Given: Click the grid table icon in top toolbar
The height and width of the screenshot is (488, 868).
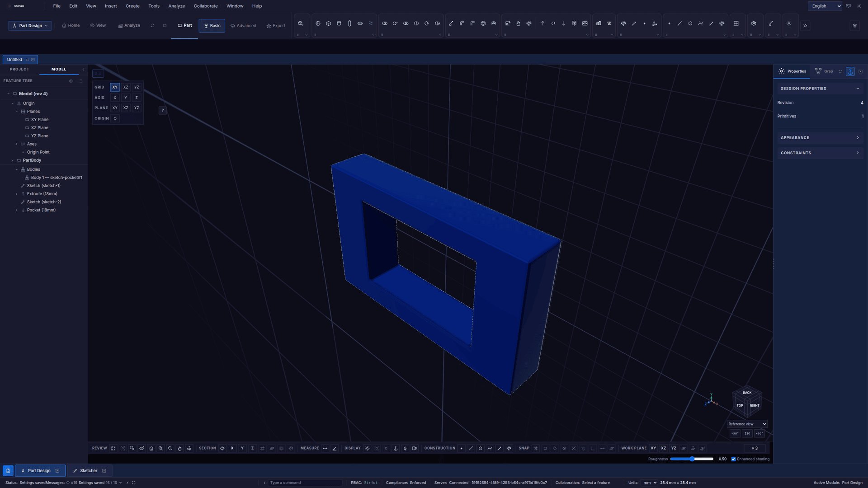Looking at the screenshot, I should pyautogui.click(x=736, y=23).
